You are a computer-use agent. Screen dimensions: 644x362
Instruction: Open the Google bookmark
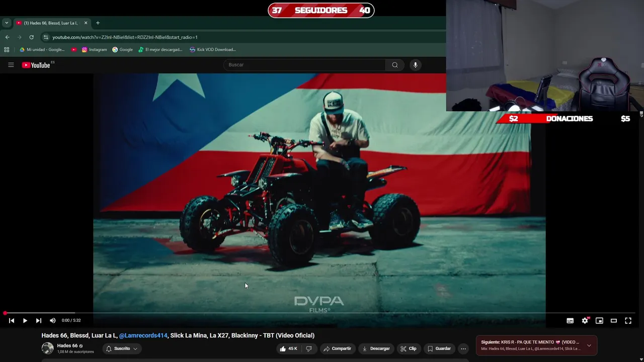pos(122,50)
